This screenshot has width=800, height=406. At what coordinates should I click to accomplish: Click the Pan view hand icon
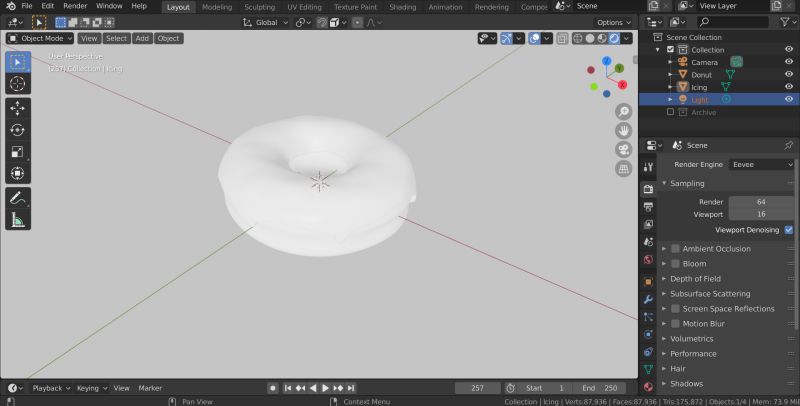(623, 131)
